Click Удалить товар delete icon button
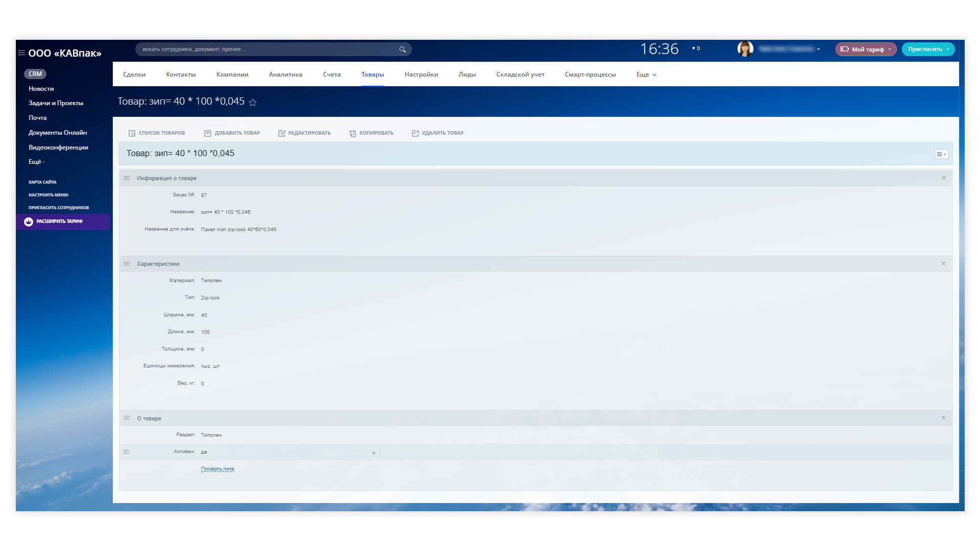This screenshot has width=980, height=551. 415,133
